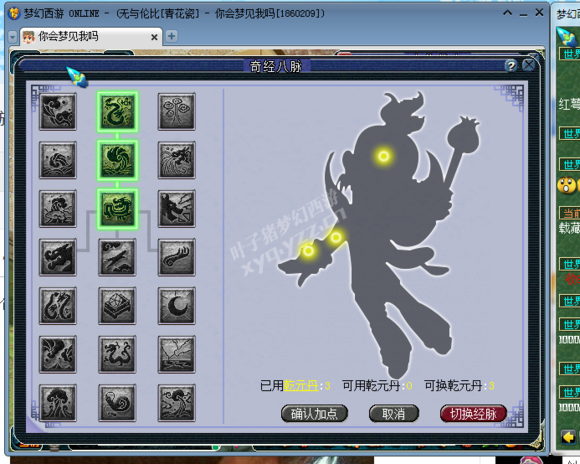580x464 pixels.
Task: Click the yellow left-arrow button in the right window
Action: 568,437
